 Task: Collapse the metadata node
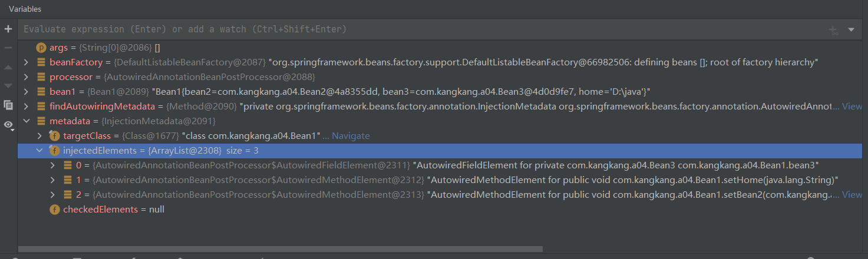pos(25,121)
